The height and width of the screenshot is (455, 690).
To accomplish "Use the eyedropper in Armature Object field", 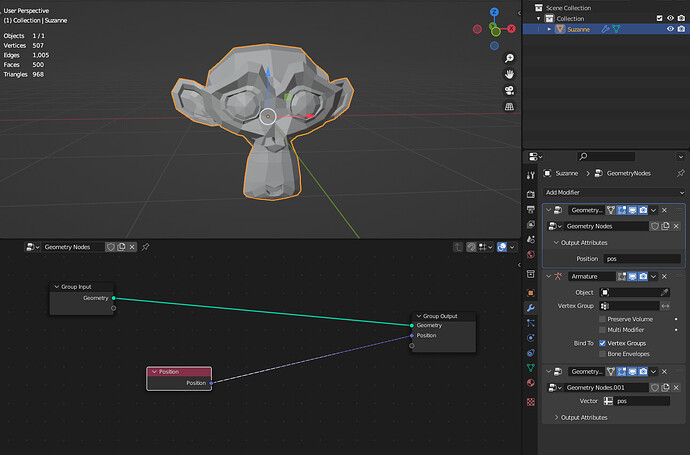I will (664, 293).
